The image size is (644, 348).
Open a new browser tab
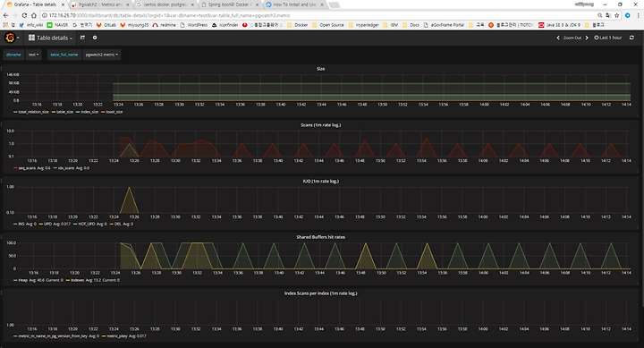[x=335, y=5]
